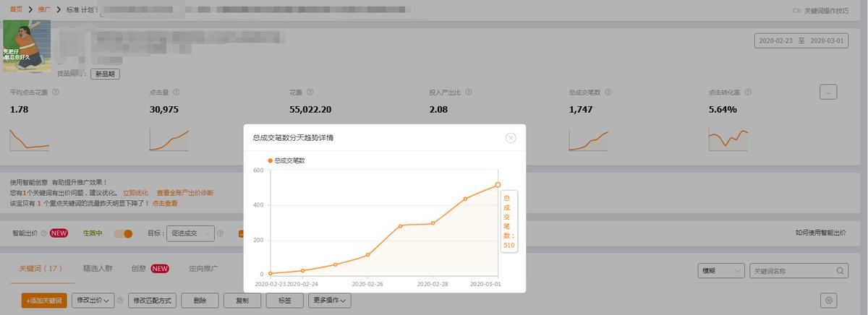Image resolution: width=868 pixels, height=315 pixels.
Task: Expand the 修改出价 dropdown button
Action: (93, 301)
